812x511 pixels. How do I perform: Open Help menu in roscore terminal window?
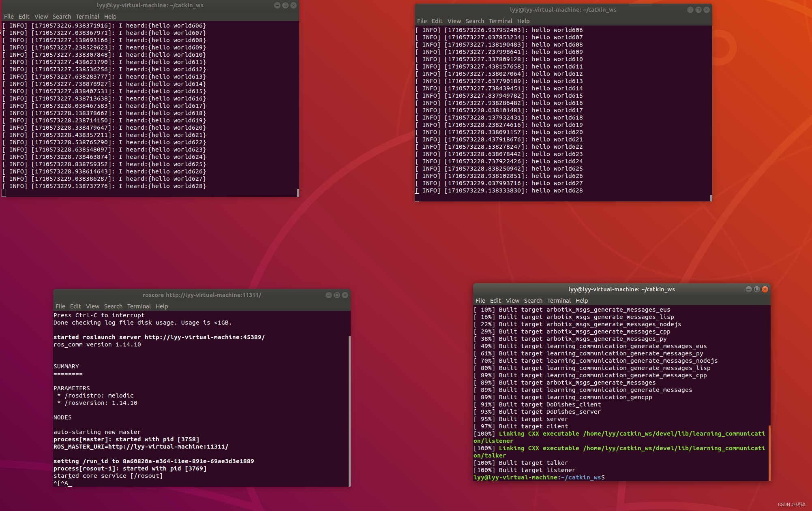point(162,306)
